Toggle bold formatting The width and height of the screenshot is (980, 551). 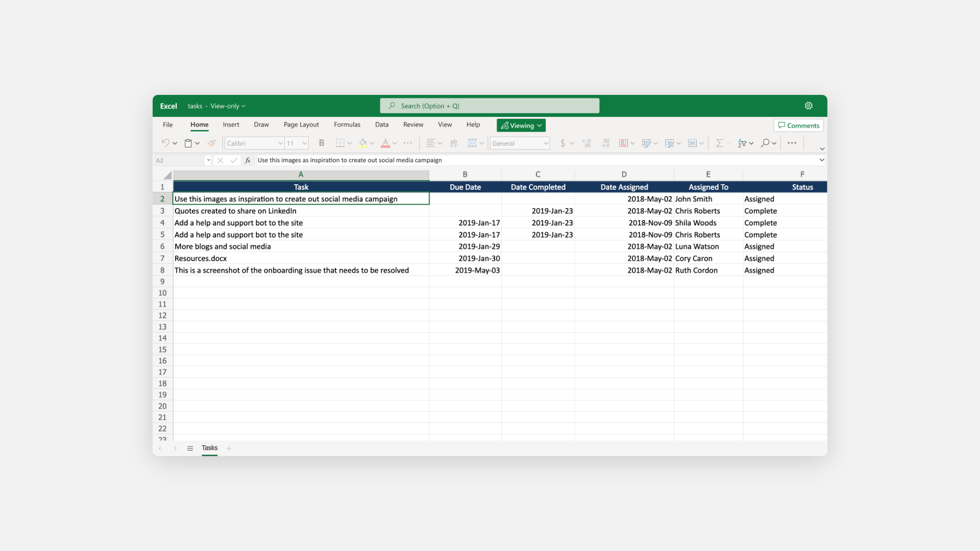(322, 143)
